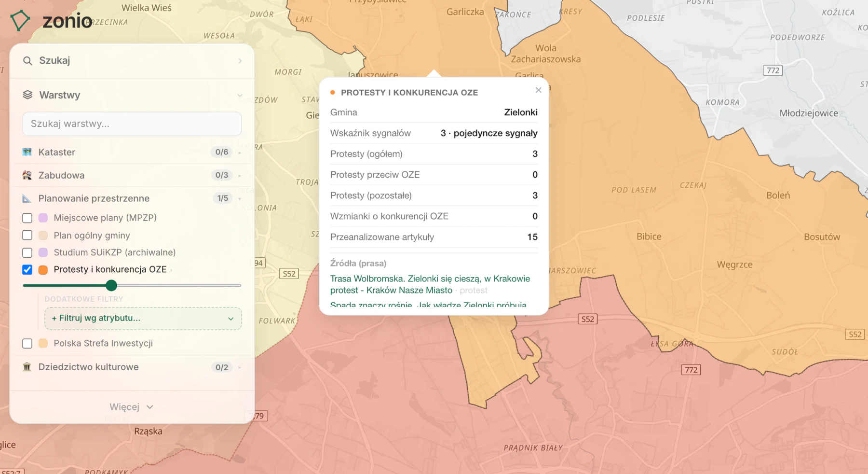This screenshot has height=474, width=868.
Task: Collapse the Warstwy section chevron
Action: tap(240, 95)
